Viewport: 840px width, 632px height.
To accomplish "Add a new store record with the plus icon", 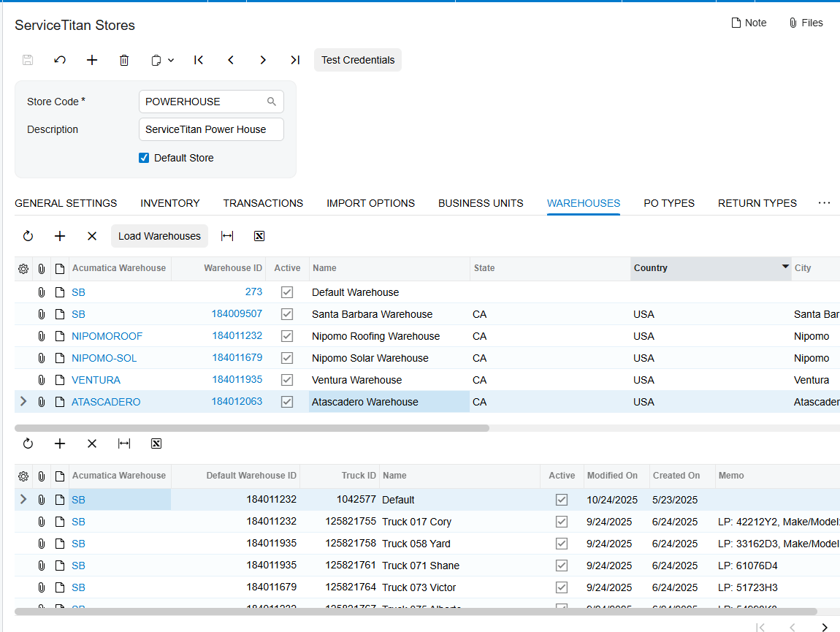I will click(92, 60).
